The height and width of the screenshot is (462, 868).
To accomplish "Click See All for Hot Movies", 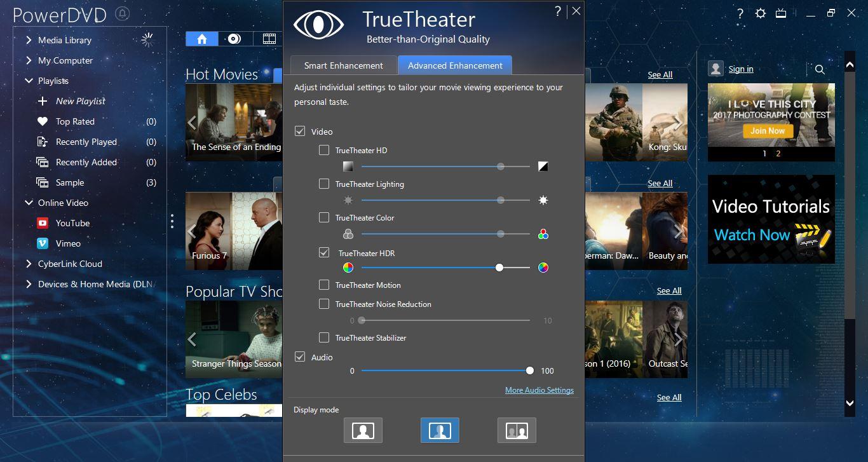I will point(660,75).
